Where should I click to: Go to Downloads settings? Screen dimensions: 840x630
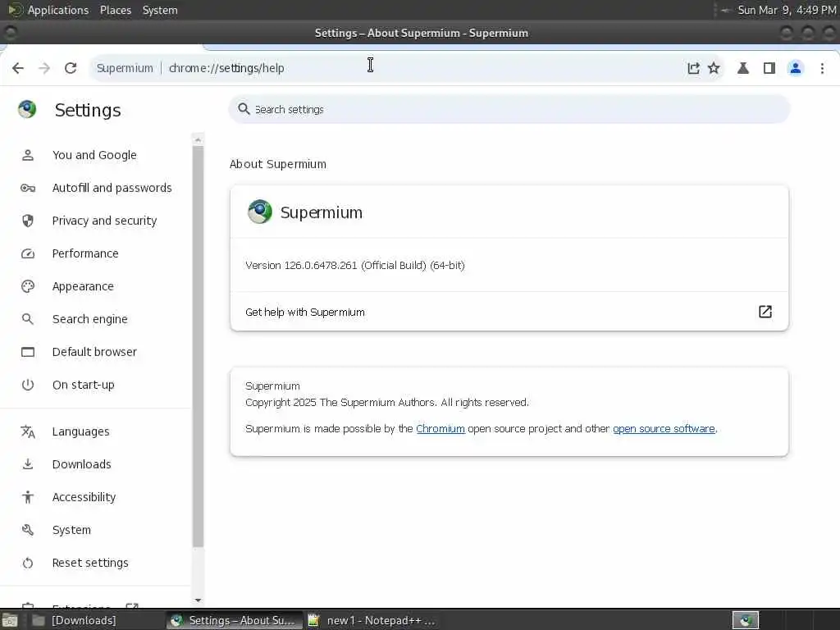81,464
